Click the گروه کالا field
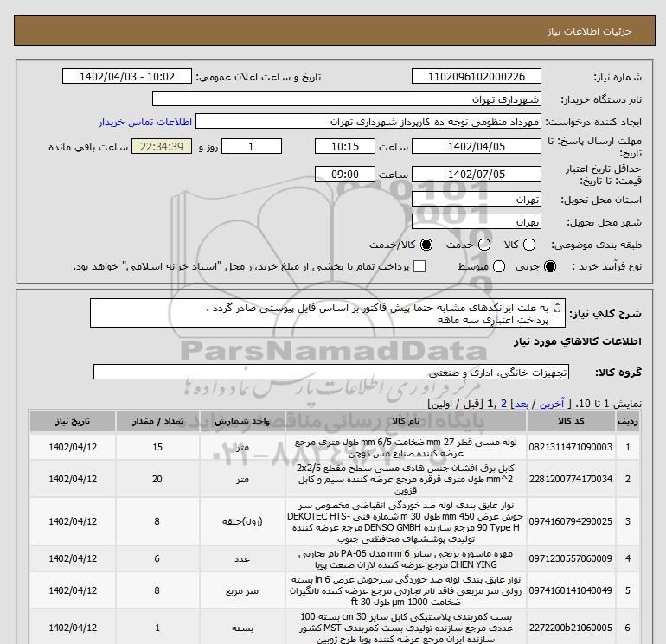This screenshot has width=666, height=644. (331, 373)
